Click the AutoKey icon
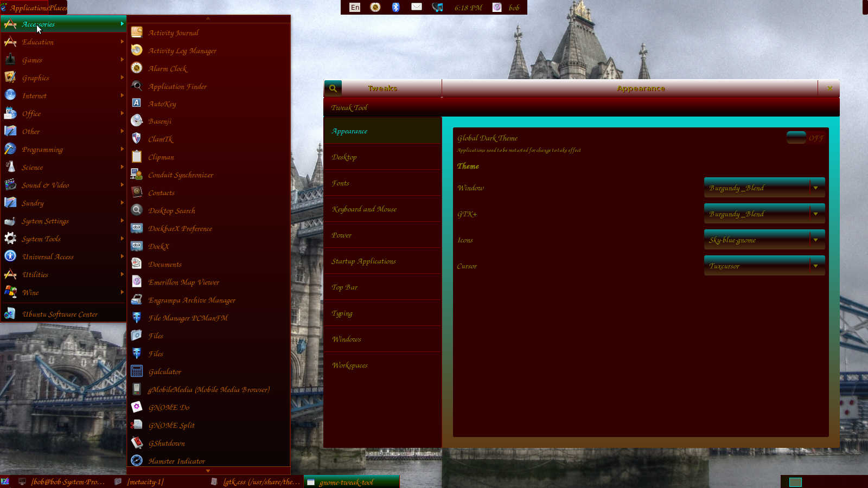The height and width of the screenshot is (488, 868). tap(137, 103)
